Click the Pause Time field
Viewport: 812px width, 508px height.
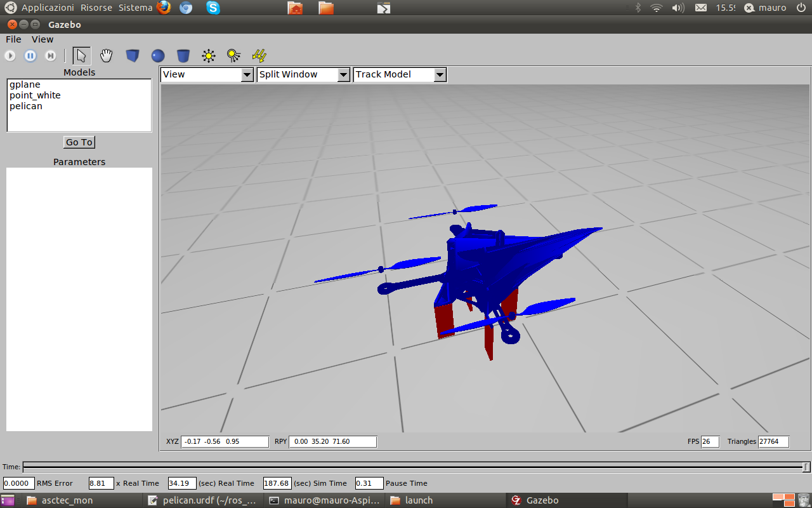click(x=369, y=483)
